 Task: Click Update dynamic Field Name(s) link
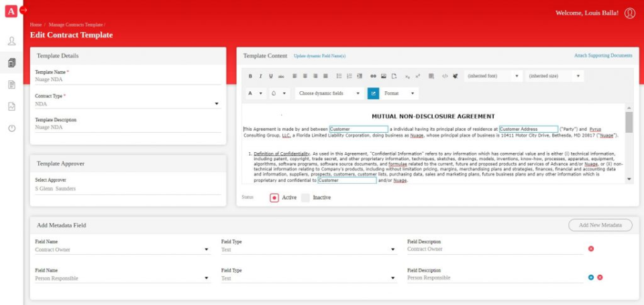click(x=319, y=56)
